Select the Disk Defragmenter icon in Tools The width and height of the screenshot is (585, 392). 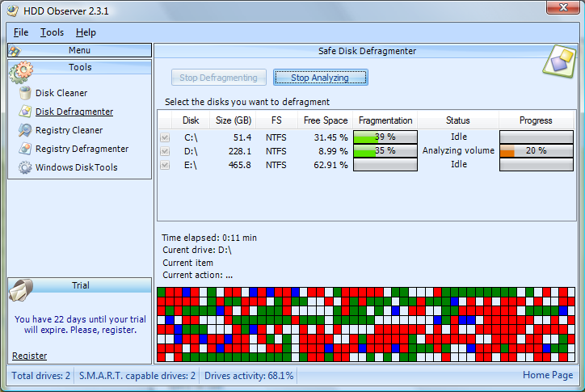click(25, 112)
